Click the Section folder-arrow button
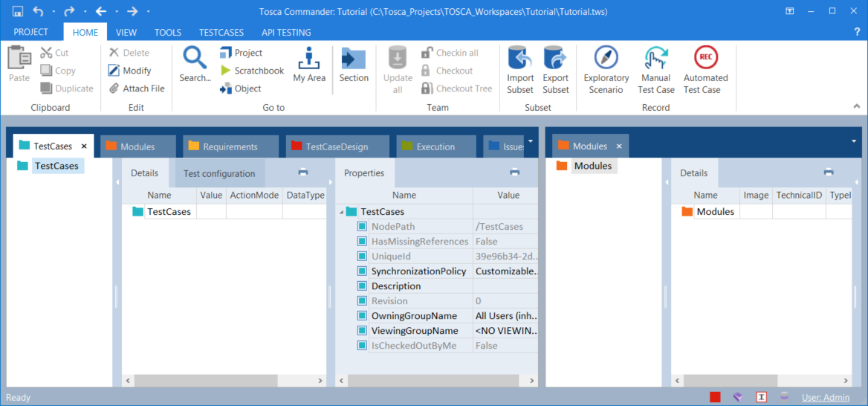This screenshot has height=406, width=868. (x=354, y=64)
